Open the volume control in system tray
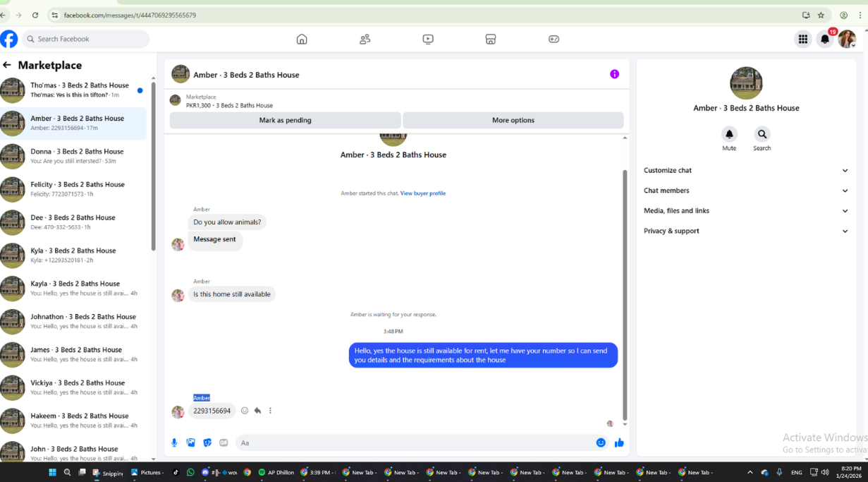 click(x=825, y=472)
